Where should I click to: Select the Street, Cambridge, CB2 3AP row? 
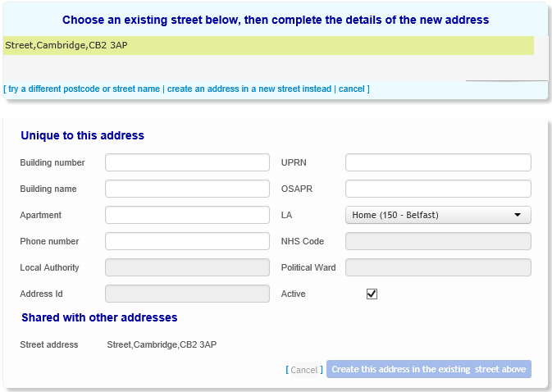point(268,45)
